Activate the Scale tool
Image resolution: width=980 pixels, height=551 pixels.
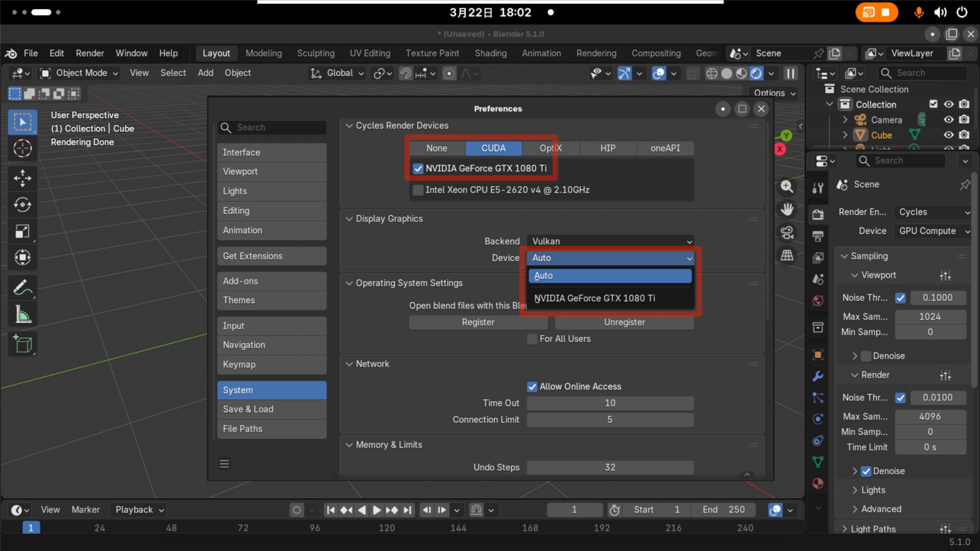23,231
